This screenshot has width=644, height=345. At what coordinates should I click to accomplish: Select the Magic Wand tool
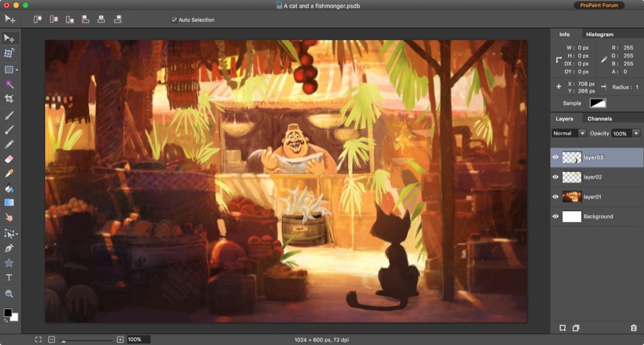point(9,84)
